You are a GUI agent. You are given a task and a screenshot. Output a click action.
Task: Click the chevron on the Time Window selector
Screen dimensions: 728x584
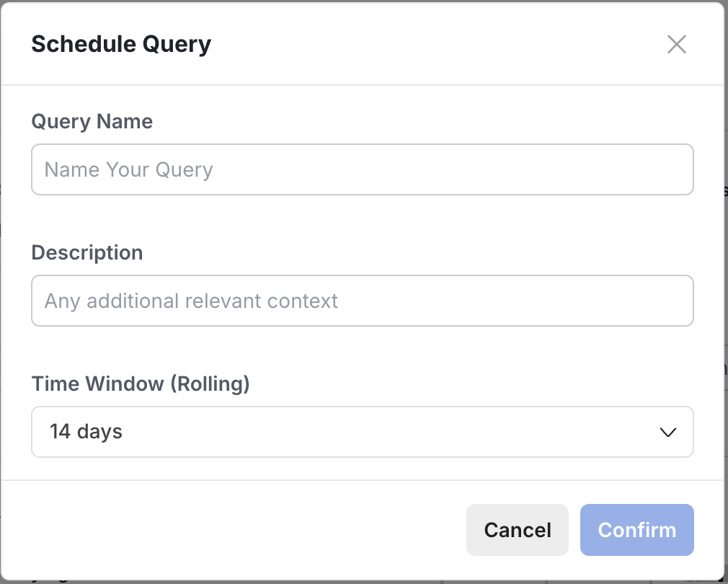[667, 432]
